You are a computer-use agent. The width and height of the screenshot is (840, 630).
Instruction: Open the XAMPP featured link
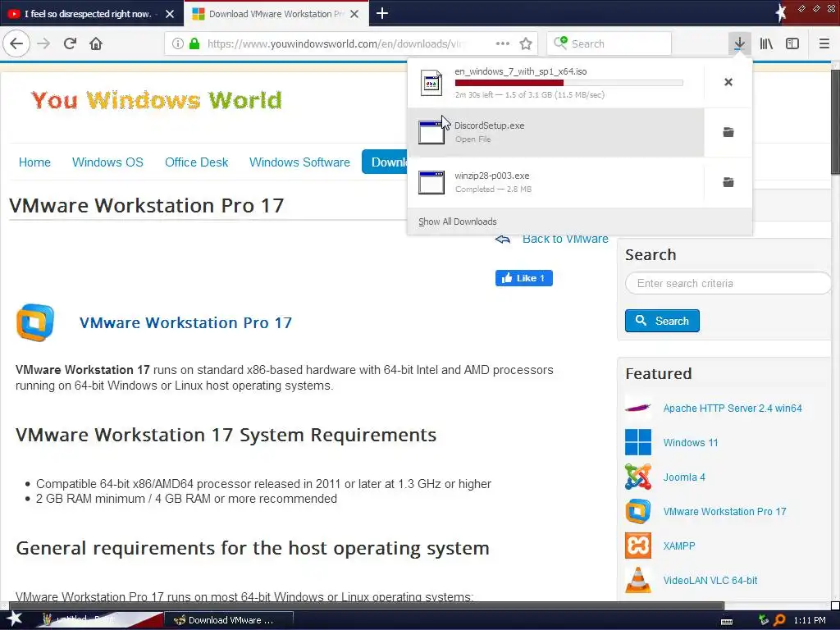678,546
